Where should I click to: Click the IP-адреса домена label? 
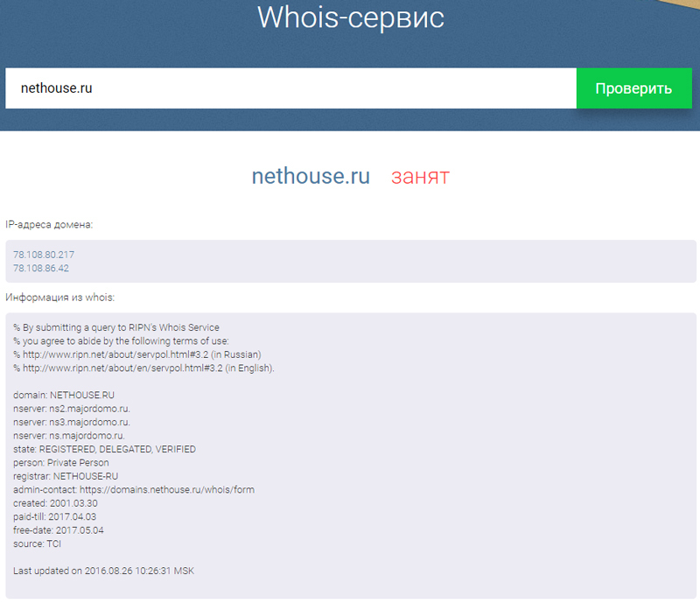click(49, 225)
